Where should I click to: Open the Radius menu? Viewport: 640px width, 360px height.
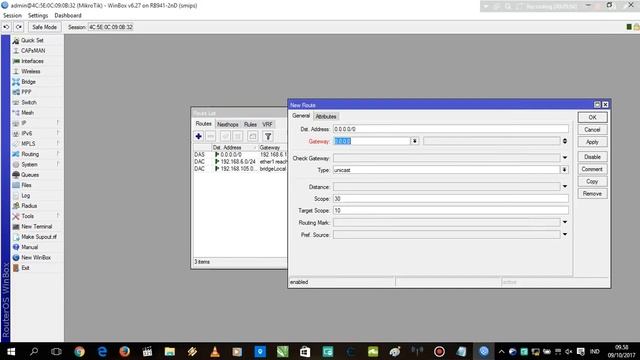pyautogui.click(x=29, y=206)
